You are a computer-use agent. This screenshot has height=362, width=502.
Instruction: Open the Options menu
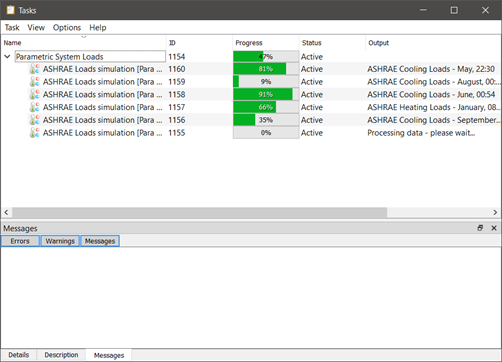point(67,28)
